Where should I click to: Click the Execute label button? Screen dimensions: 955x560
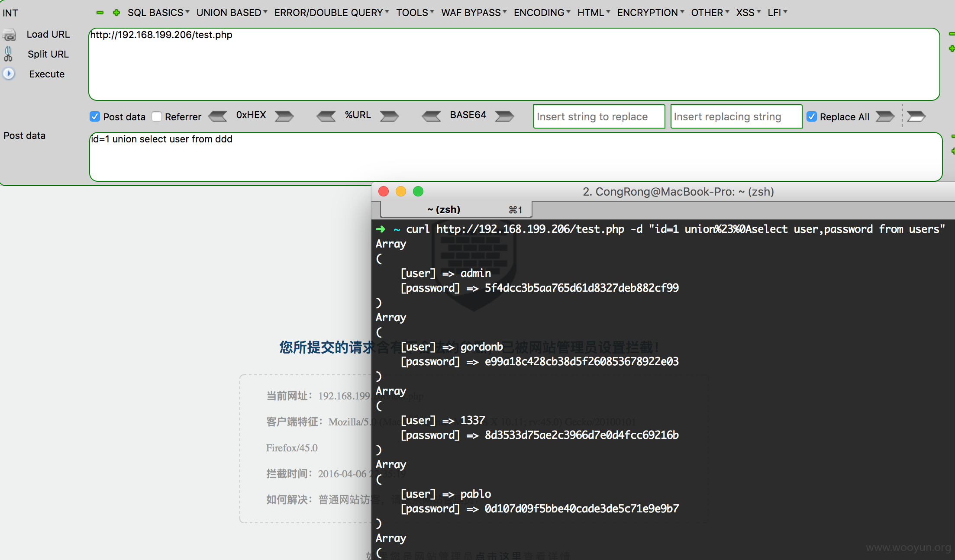click(47, 74)
